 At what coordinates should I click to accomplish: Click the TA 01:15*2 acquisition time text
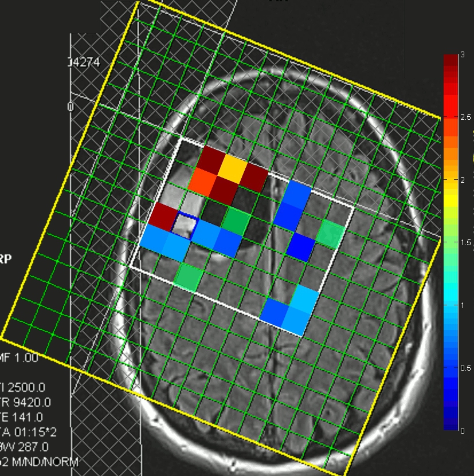coord(29,431)
